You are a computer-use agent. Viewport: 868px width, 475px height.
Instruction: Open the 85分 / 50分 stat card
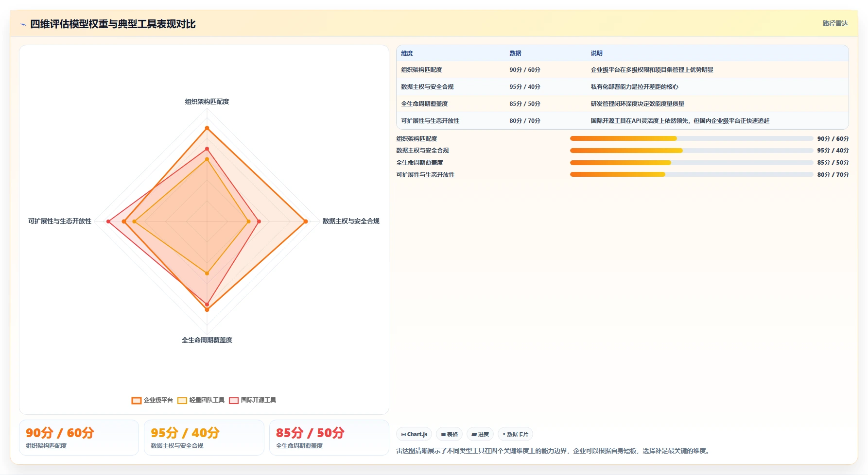(x=329, y=438)
